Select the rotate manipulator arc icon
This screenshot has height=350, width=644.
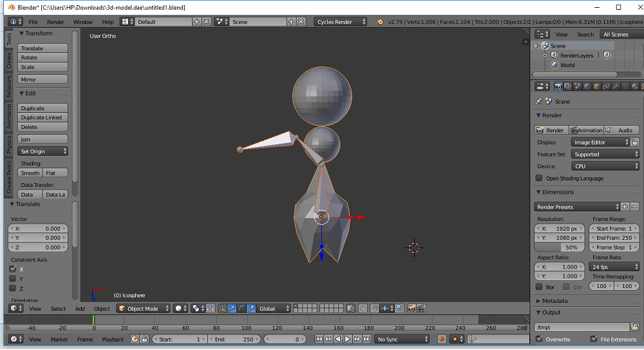(241, 309)
